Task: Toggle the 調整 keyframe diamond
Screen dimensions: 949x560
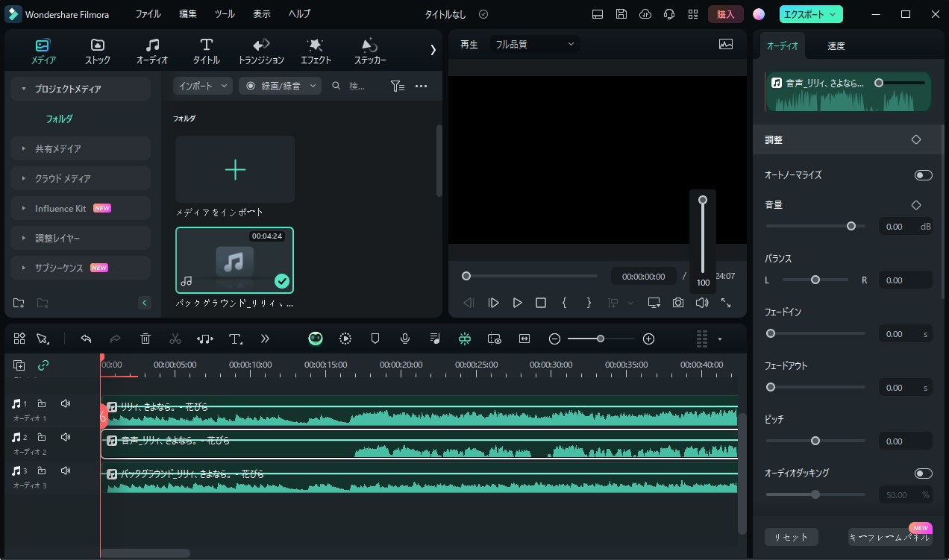Action: coord(916,139)
